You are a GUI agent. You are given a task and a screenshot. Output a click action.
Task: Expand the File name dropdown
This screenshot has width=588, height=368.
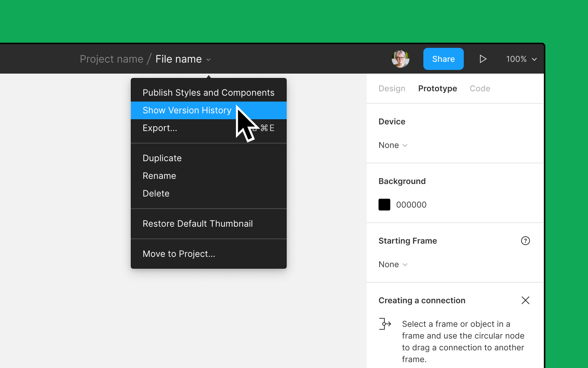208,60
